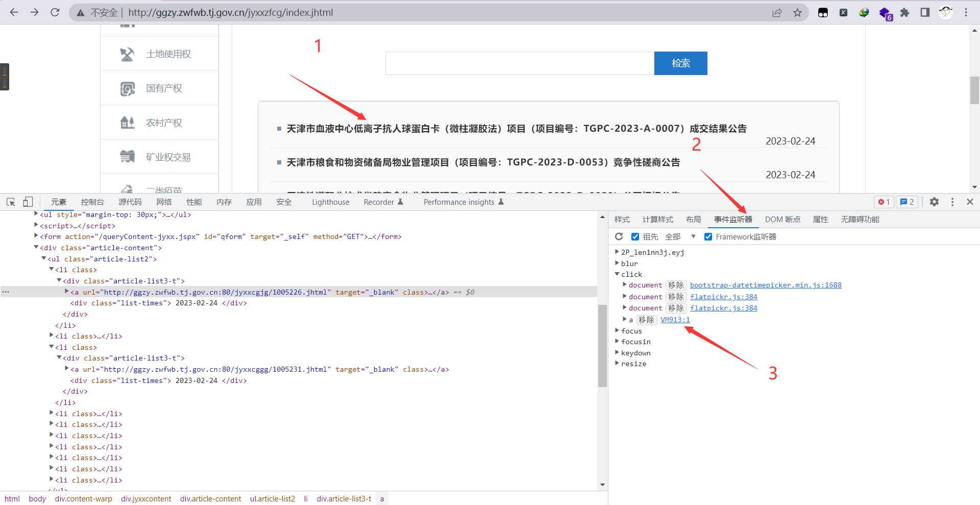This screenshot has height=505, width=980.
Task: Open the 全部 listener filter dropdown
Action: (x=680, y=236)
